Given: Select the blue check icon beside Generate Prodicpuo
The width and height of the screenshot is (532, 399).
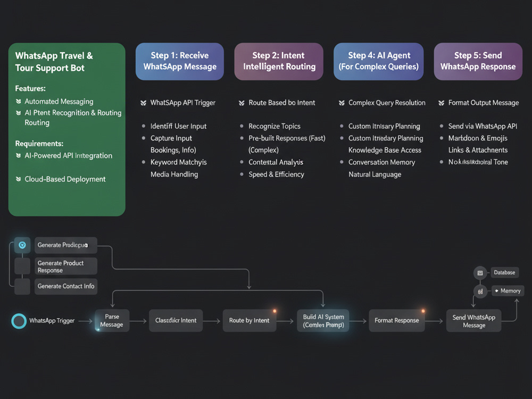Looking at the screenshot, I should pyautogui.click(x=22, y=245).
